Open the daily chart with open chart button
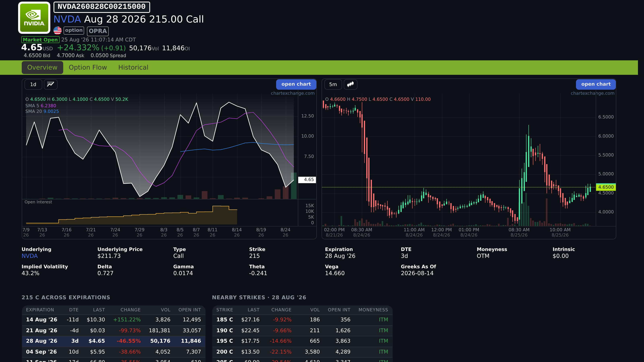 point(296,84)
